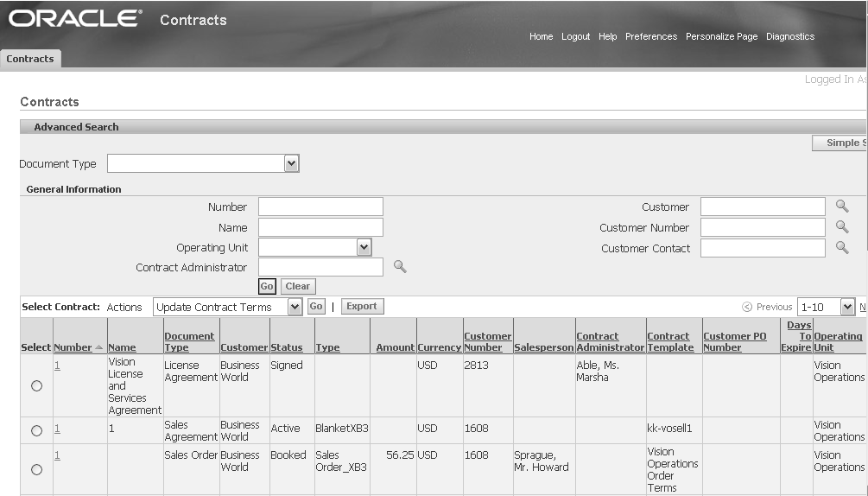The height and width of the screenshot is (496, 868).
Task: Sort by Customer column header
Action: [x=244, y=347]
